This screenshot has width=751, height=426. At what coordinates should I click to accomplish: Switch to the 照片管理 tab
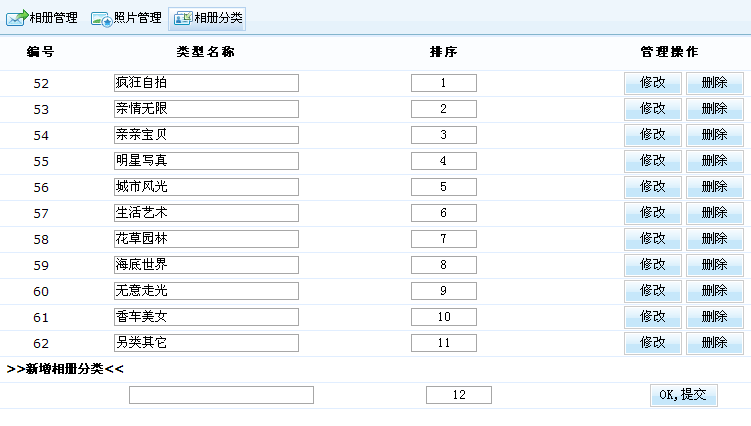point(126,18)
